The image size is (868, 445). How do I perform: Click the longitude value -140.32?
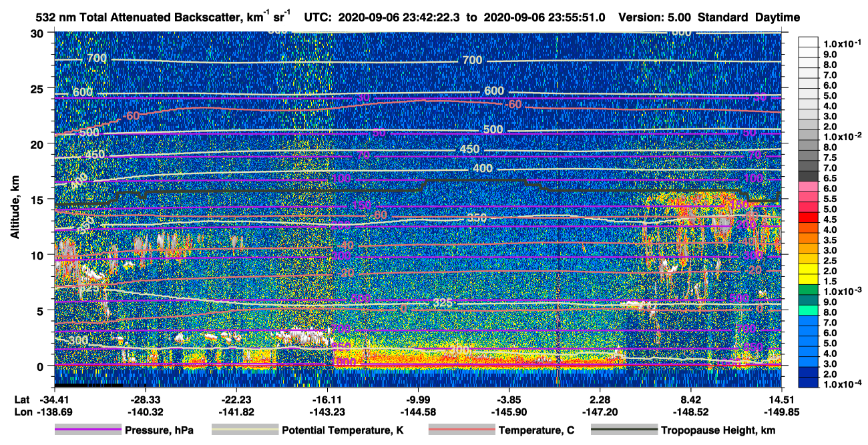point(146,412)
